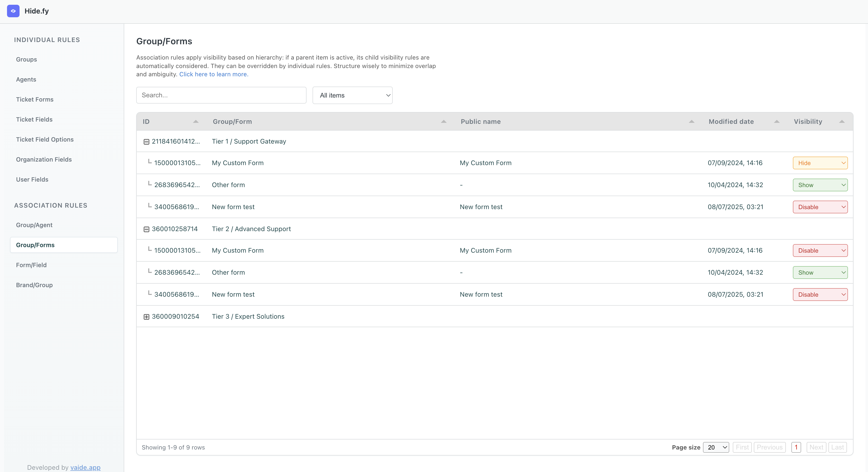Collapse Tier 2 / Advanced Support group

[x=146, y=229]
